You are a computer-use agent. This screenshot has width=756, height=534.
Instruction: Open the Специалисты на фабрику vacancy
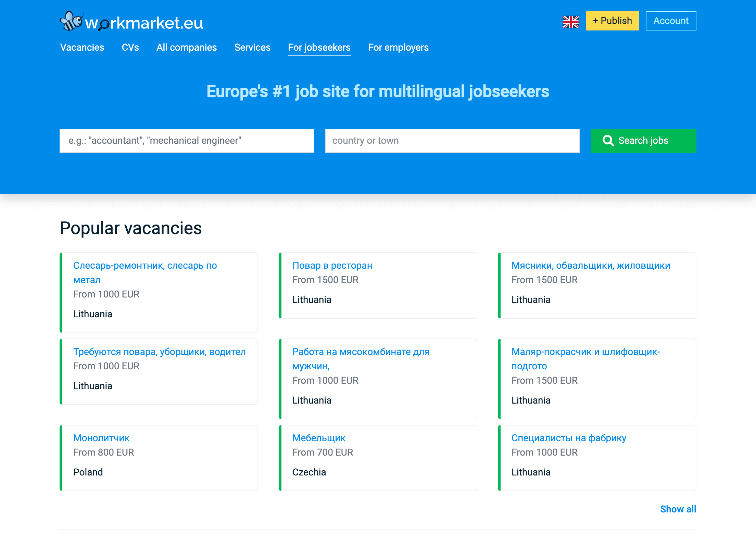[x=568, y=438]
